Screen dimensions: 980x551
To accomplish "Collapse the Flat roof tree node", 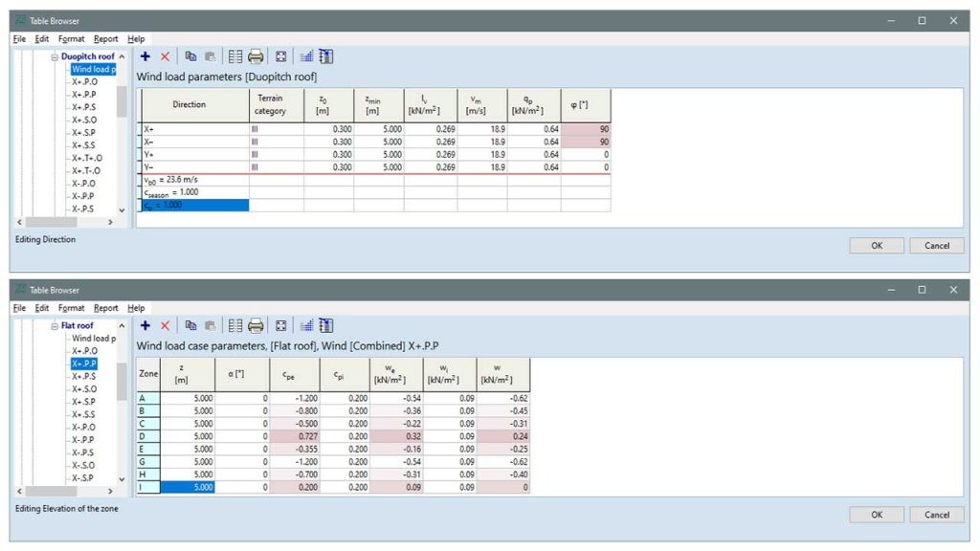I will [55, 326].
